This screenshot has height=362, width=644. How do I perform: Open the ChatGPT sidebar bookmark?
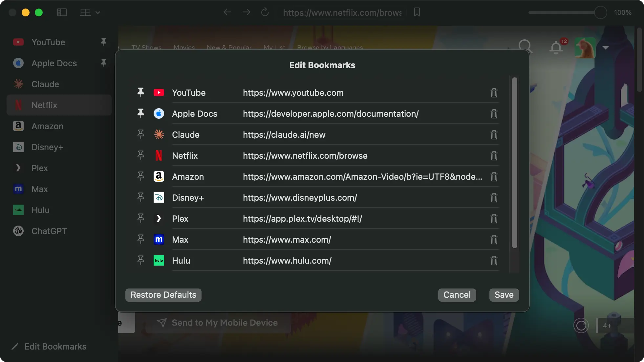[x=59, y=231]
